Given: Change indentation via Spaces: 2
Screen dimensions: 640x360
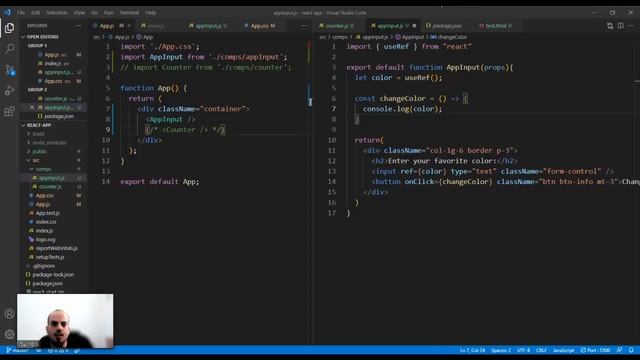Looking at the screenshot, I should click(501, 350).
